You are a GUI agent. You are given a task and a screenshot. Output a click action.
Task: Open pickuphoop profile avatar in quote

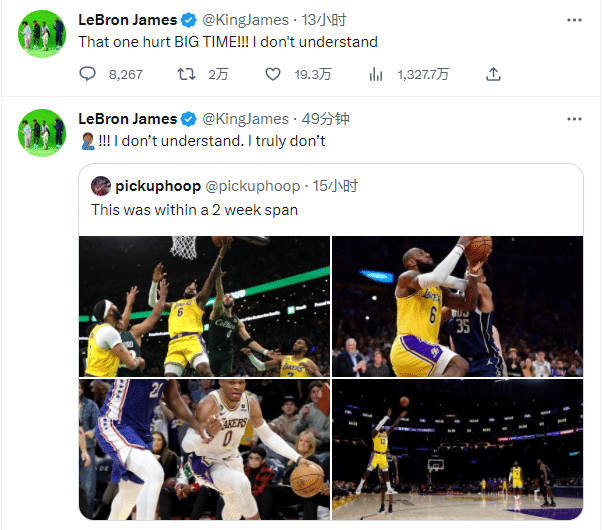tap(100, 186)
